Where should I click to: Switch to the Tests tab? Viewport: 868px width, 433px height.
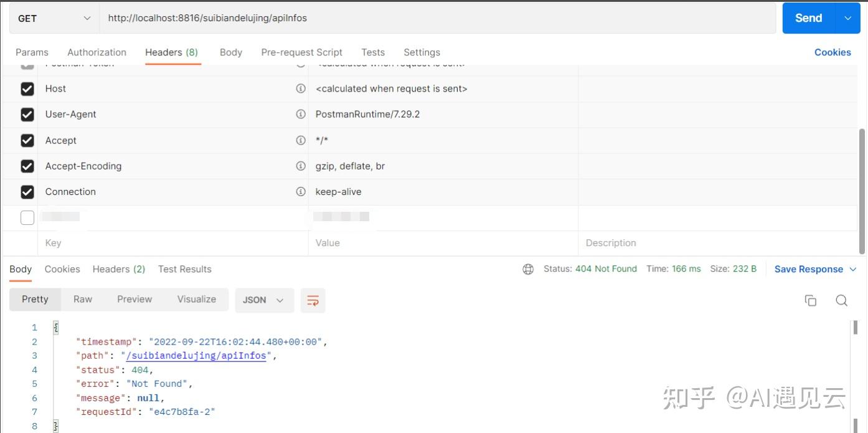(x=373, y=52)
